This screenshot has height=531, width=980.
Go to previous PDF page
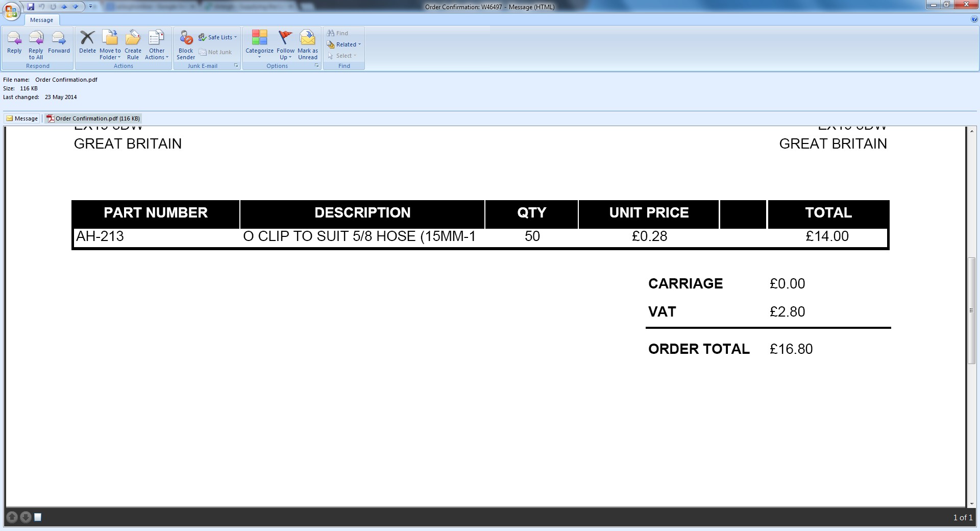(12, 517)
